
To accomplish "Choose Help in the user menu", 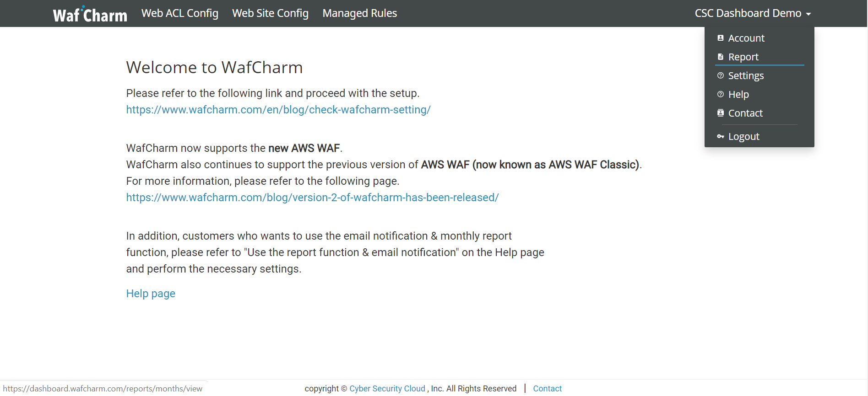I will click(x=738, y=94).
